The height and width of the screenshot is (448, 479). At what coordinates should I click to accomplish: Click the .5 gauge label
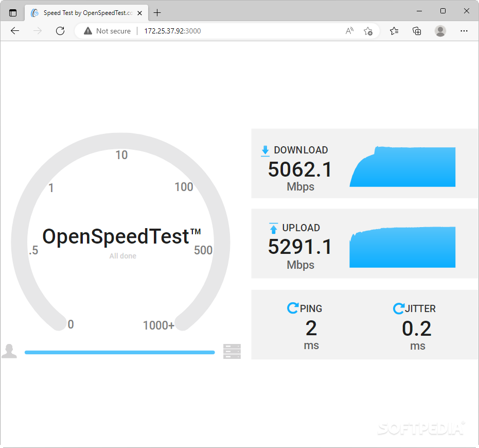point(33,250)
